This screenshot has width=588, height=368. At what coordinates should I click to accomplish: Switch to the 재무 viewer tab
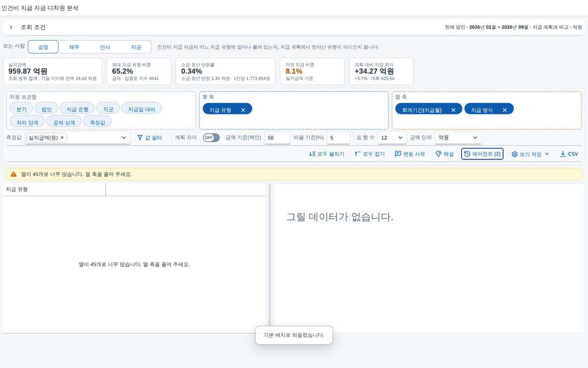74,47
